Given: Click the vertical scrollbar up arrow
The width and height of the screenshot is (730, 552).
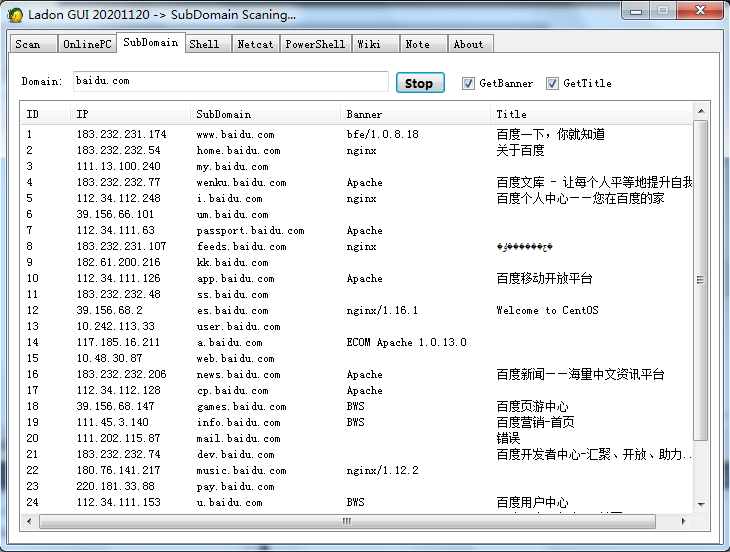Looking at the screenshot, I should tap(701, 111).
